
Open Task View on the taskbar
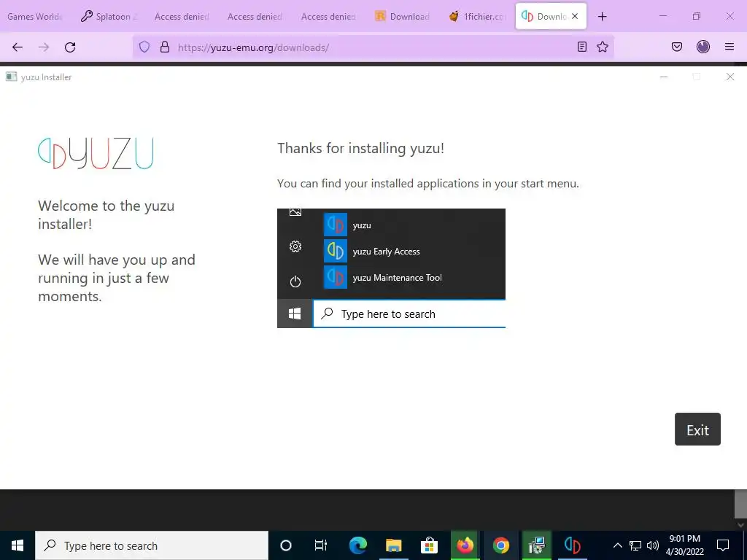click(x=321, y=545)
